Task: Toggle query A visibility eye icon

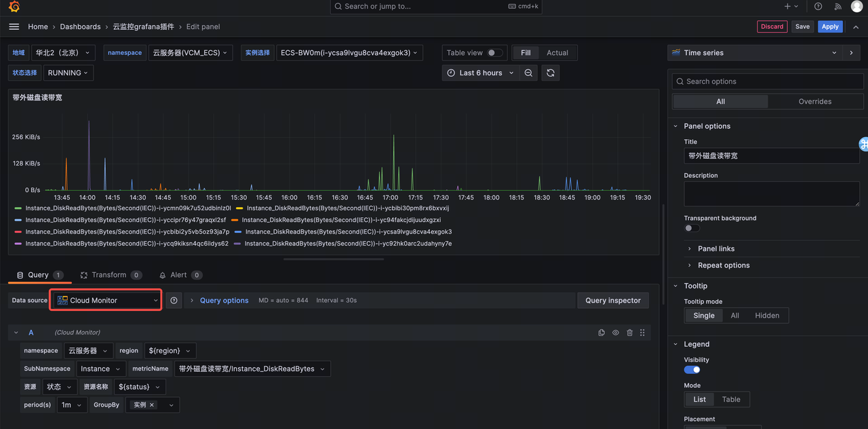Action: point(616,333)
